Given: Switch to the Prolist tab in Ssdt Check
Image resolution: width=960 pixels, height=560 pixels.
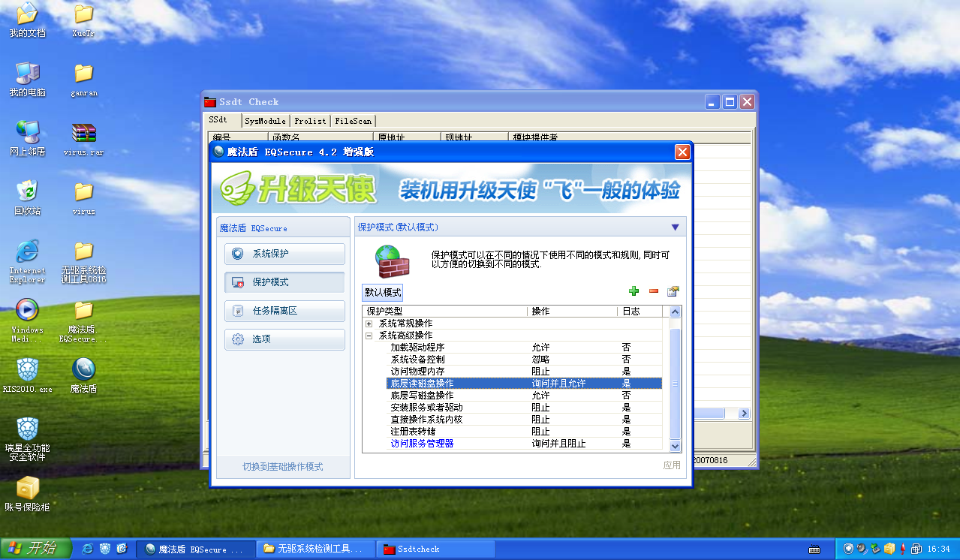Looking at the screenshot, I should (x=310, y=121).
